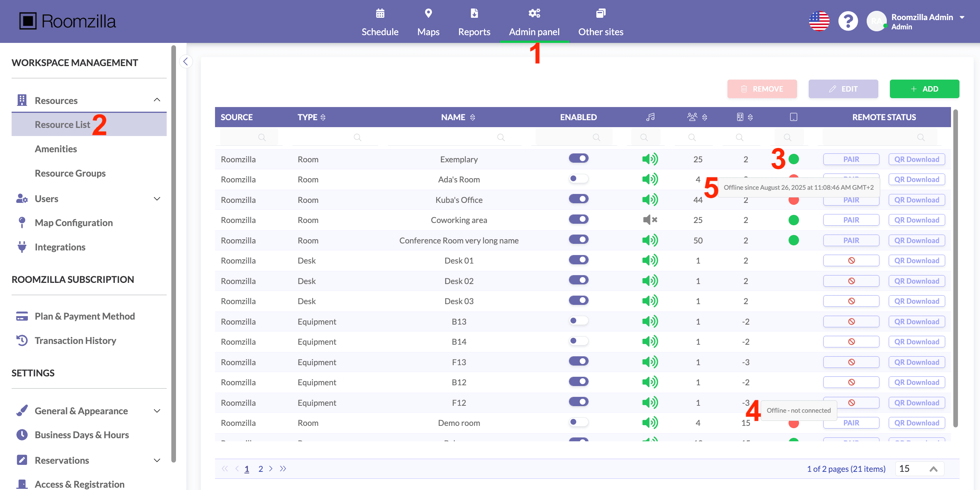
Task: Click the blocked pairing icon for Desk 01
Action: pyautogui.click(x=851, y=260)
